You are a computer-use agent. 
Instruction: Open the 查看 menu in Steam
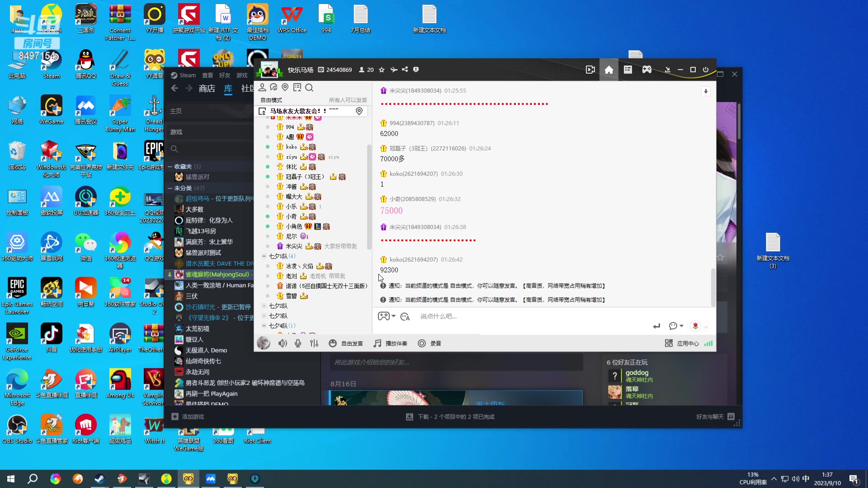coord(208,75)
